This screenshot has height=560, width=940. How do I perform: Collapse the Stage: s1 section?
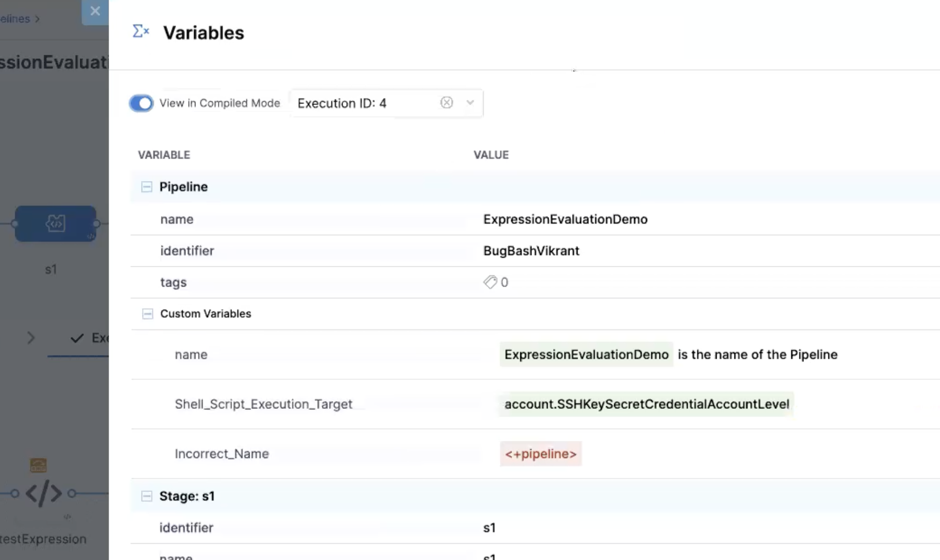[147, 496]
